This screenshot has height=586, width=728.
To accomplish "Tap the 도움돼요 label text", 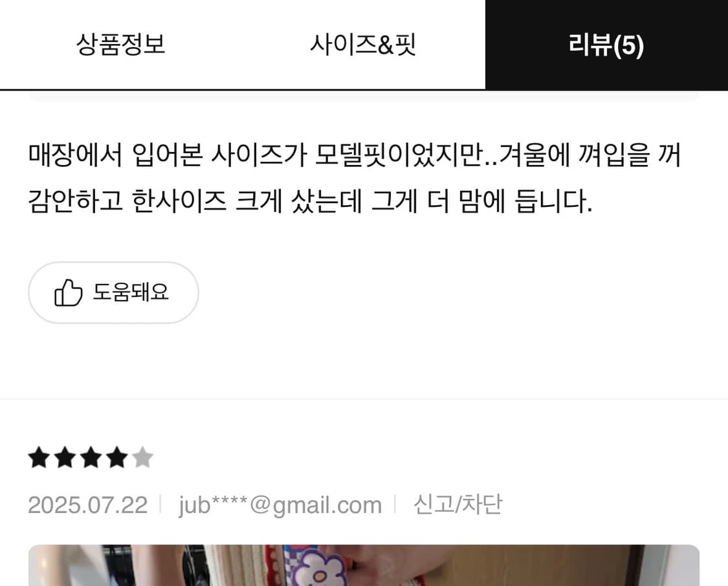I will (131, 292).
